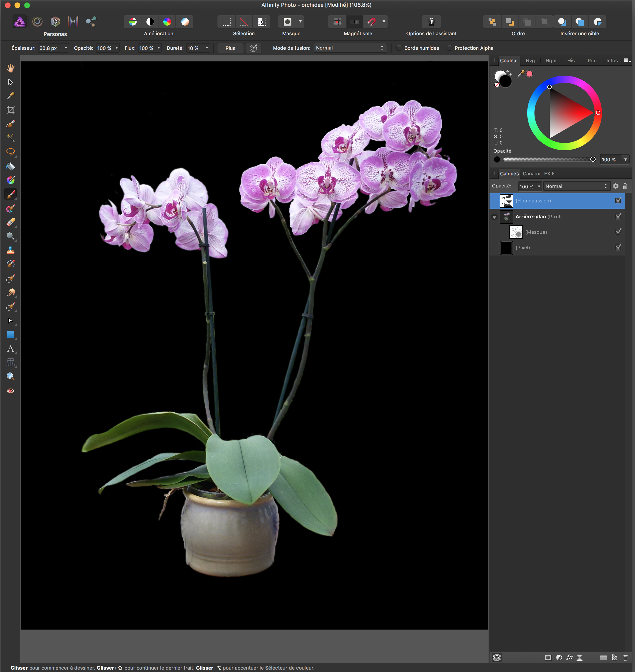This screenshot has height=672, width=635.
Task: Click the Plus button in the context bar
Action: pos(230,48)
